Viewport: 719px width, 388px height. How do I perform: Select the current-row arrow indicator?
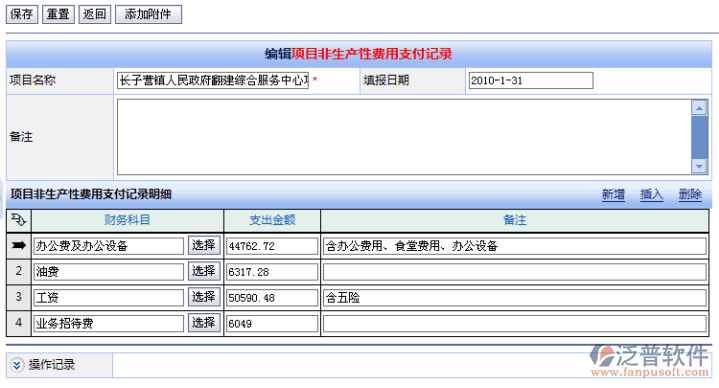pyautogui.click(x=18, y=246)
